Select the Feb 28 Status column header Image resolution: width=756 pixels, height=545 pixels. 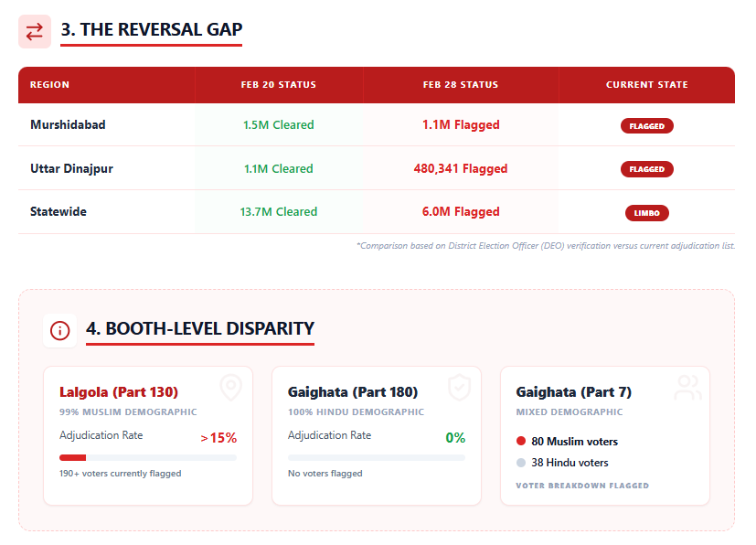[x=461, y=85]
